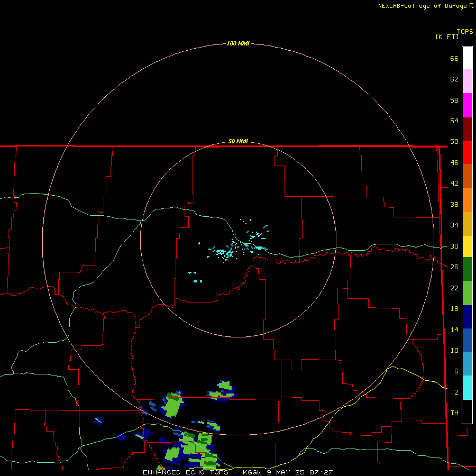Image resolution: width=476 pixels, height=476 pixels.
Task: Click the legend value 58
Action: 454,100
